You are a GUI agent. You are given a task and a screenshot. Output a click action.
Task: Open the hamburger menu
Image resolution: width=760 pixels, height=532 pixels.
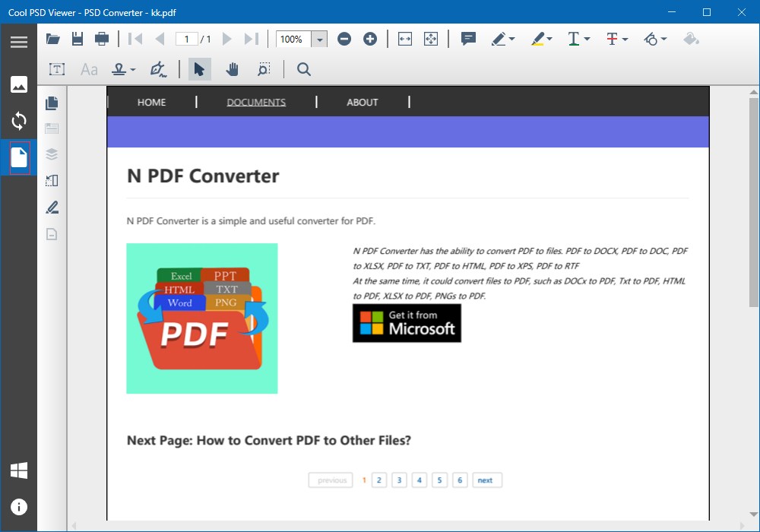(x=19, y=42)
